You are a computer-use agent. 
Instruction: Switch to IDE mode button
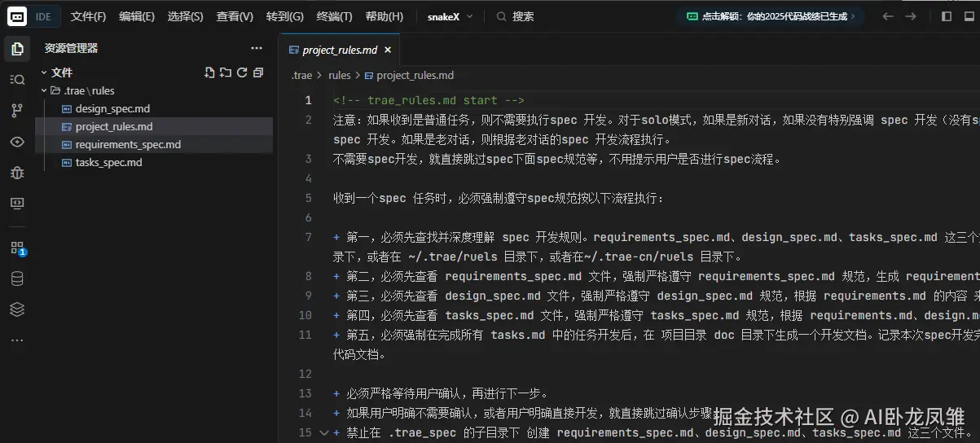click(43, 16)
